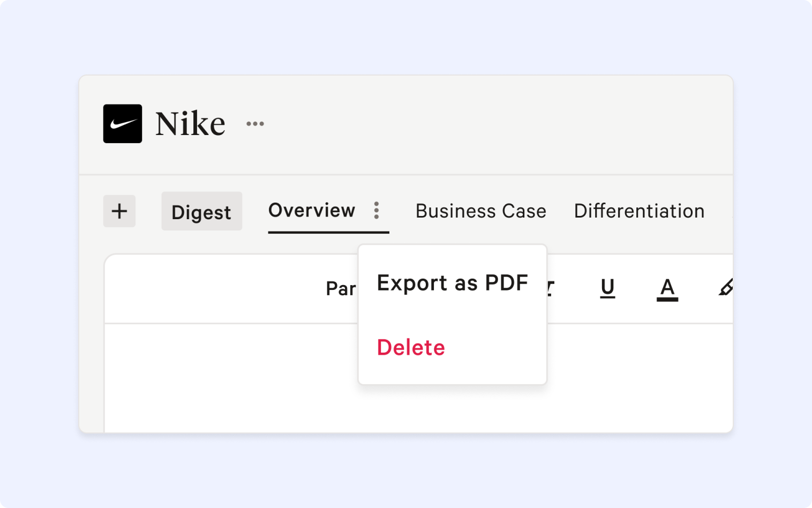
Task: Expand the paragraph style dropdown
Action: (341, 289)
